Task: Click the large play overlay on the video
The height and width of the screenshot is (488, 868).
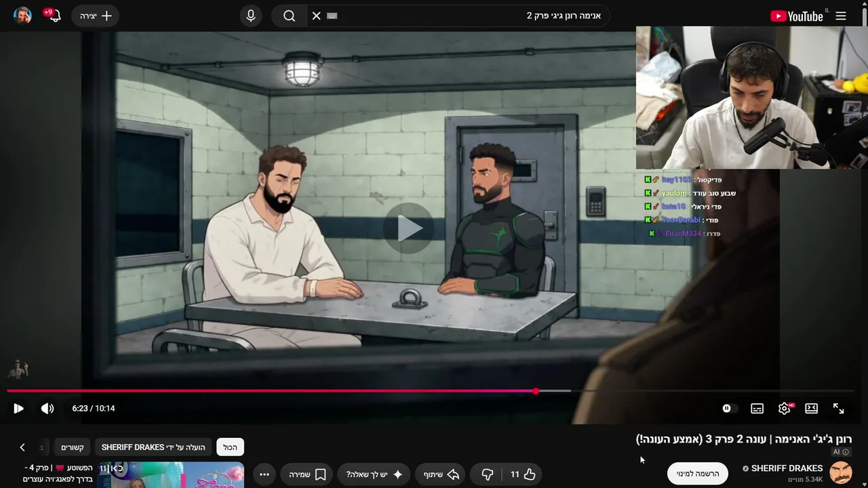Action: coord(409,228)
